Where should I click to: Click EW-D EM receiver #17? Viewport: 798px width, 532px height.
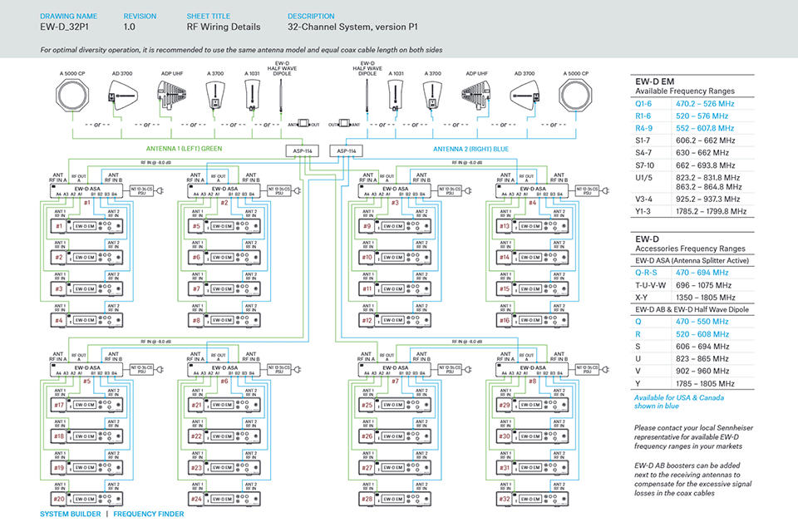click(86, 405)
